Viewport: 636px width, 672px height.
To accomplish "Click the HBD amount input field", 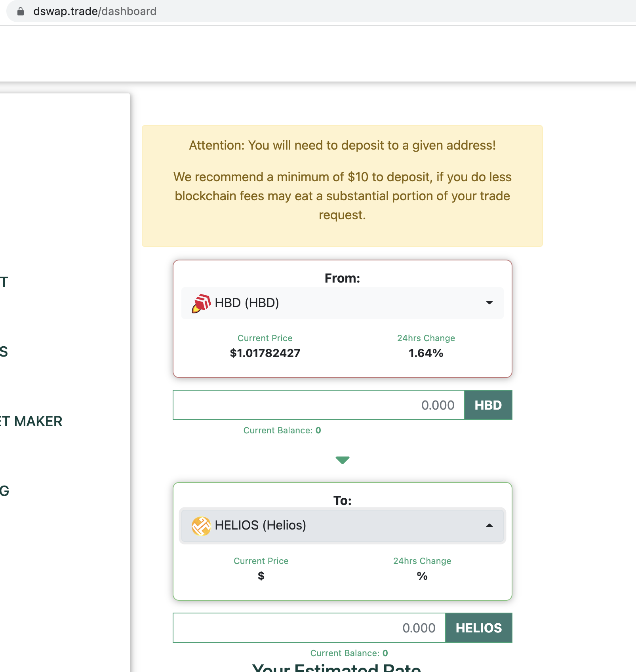I will 318,405.
